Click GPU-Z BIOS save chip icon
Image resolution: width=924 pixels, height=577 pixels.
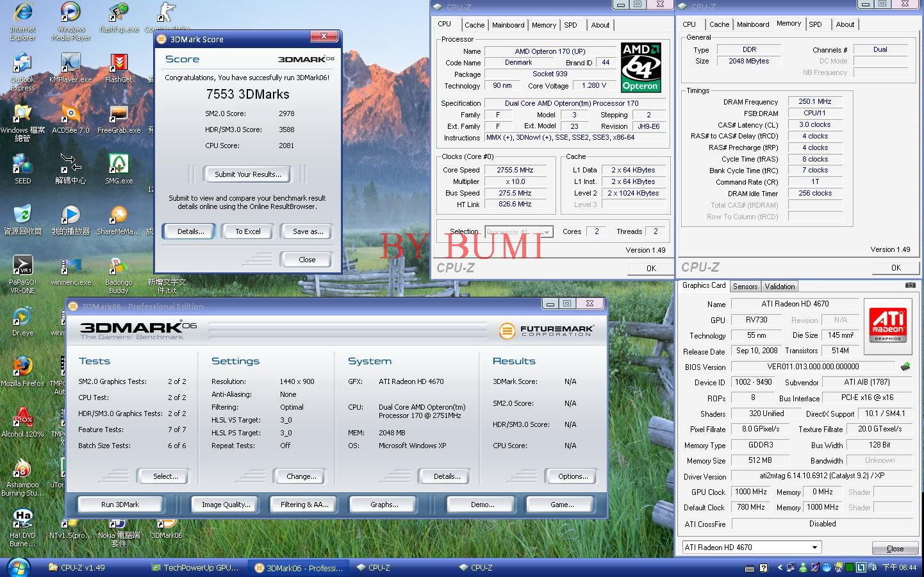pyautogui.click(x=905, y=367)
